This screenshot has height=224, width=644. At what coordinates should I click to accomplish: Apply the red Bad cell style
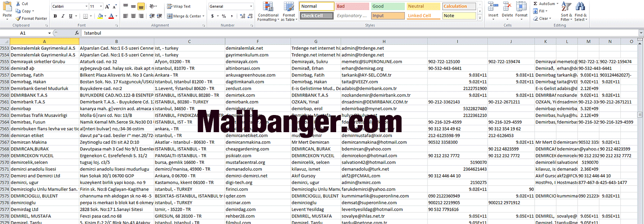352,6
